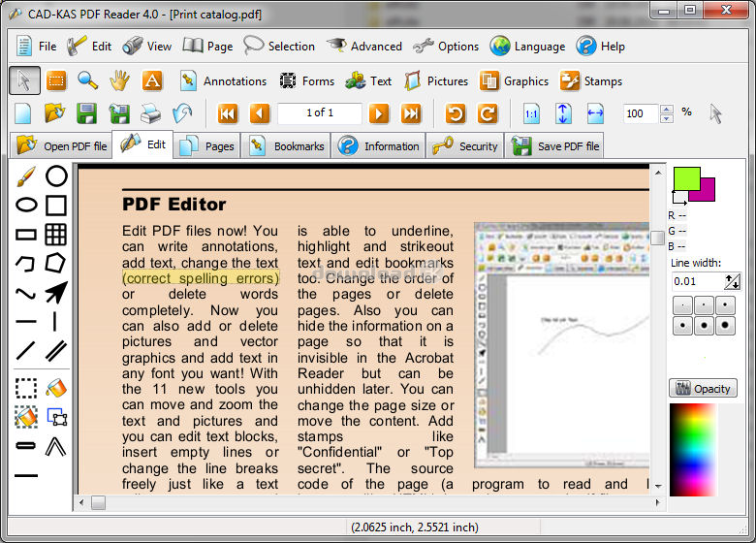The height and width of the screenshot is (543, 756).
Task: Switch to the Security tab
Action: [x=465, y=146]
